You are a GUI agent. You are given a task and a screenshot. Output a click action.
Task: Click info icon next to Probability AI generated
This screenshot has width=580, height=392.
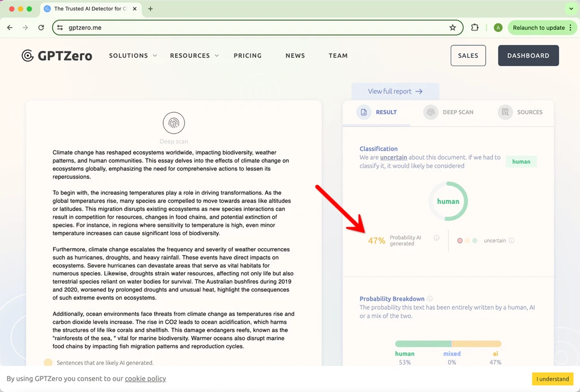click(x=437, y=238)
